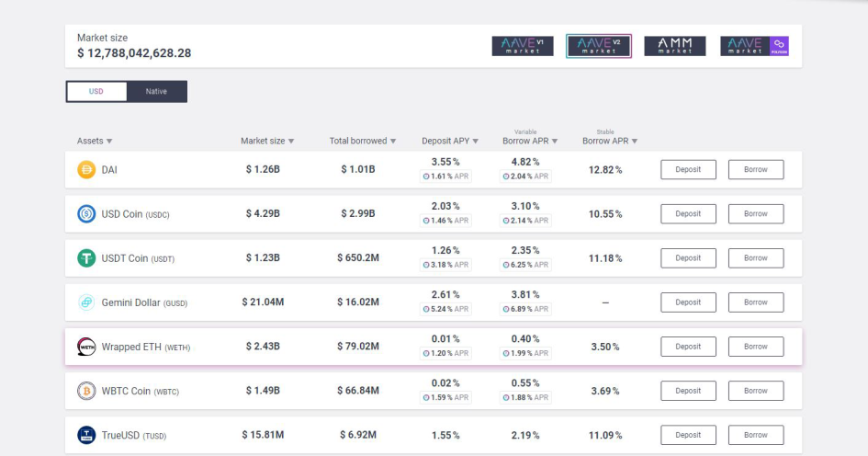Switch currency display to Native
Screen dimensions: 868x456
point(157,91)
